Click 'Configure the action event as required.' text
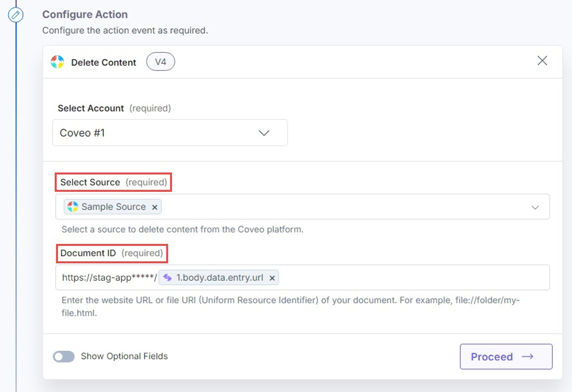Viewport: 572px width, 392px height. 125,31
